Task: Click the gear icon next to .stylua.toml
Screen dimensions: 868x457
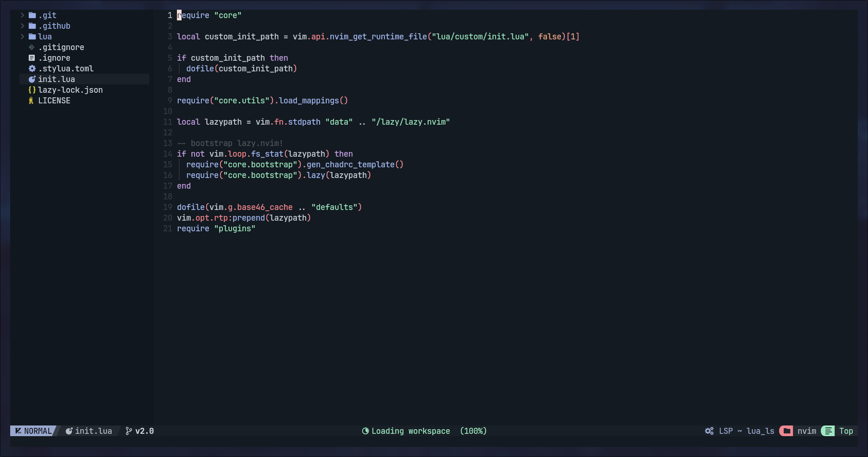Action: coord(31,69)
